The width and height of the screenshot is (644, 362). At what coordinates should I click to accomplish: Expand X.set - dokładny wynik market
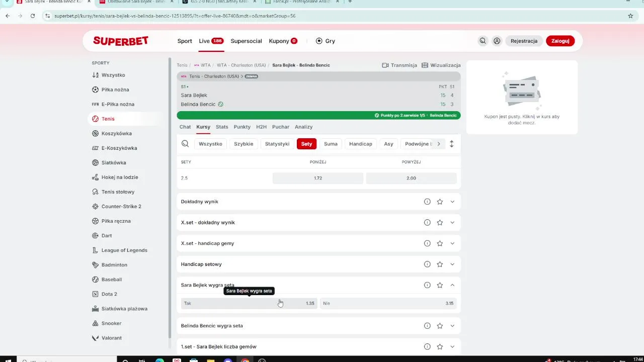point(452,222)
